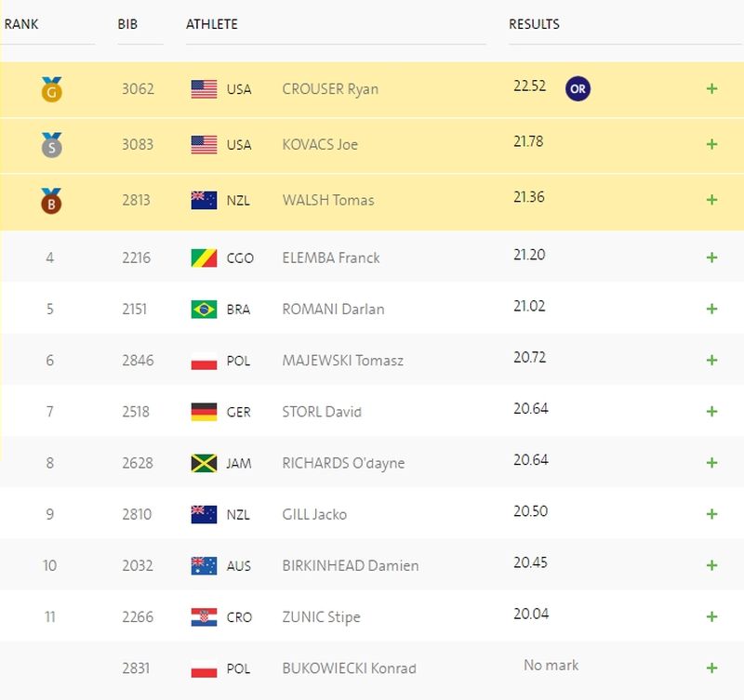
Task: Click the ATHLETE column header
Action: click(x=212, y=24)
